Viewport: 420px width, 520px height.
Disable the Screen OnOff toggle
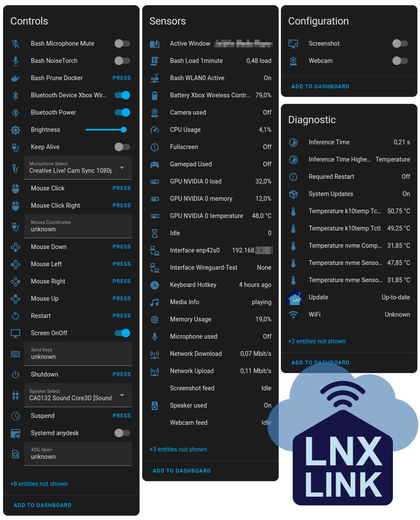pyautogui.click(x=122, y=333)
